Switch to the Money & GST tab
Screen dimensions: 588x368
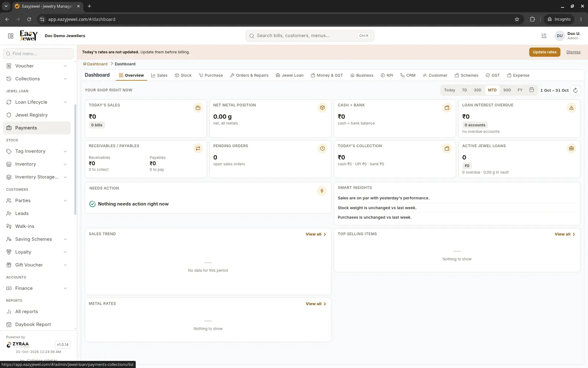[327, 75]
